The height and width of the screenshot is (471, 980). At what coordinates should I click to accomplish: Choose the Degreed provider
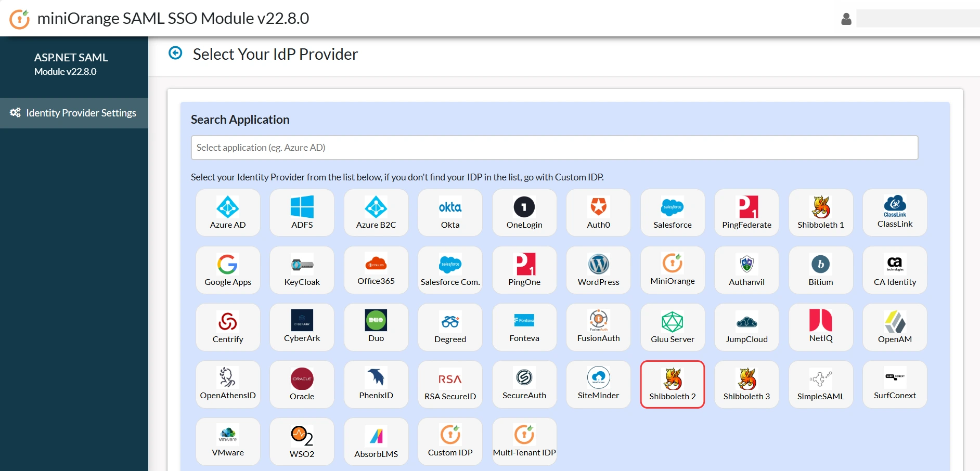[x=450, y=327]
